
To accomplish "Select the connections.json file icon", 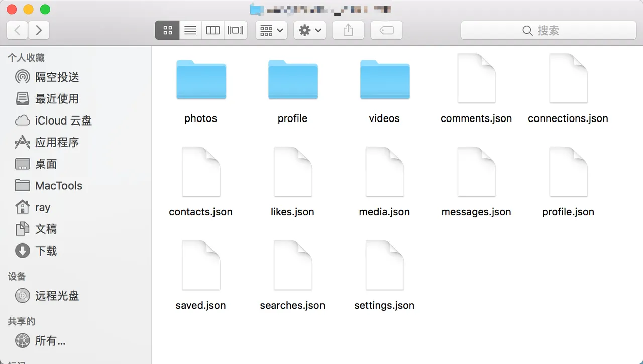I will (569, 78).
